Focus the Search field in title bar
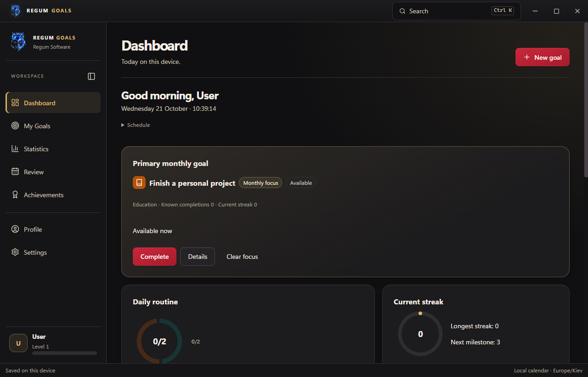Screen dimensions: 588x377 (456, 11)
